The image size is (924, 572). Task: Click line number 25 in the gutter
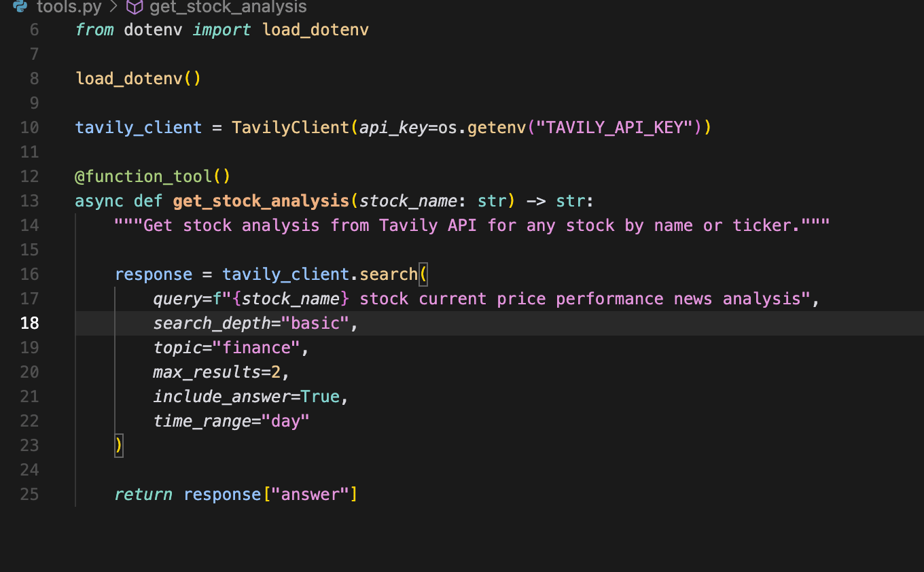[x=29, y=495]
